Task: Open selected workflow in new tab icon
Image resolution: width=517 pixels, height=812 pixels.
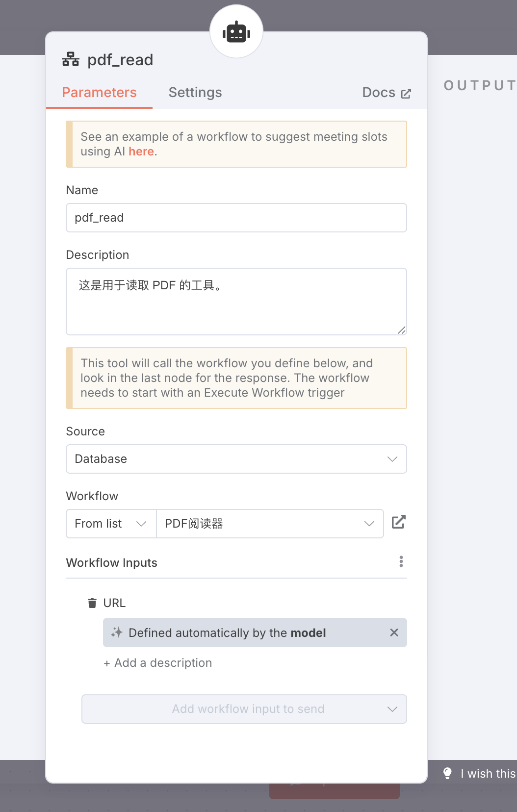Action: tap(398, 522)
